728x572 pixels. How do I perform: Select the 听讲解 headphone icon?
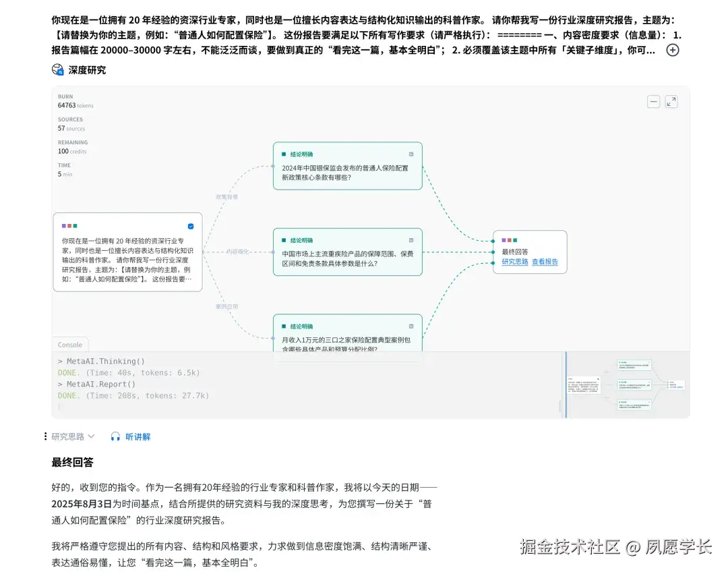(x=115, y=436)
